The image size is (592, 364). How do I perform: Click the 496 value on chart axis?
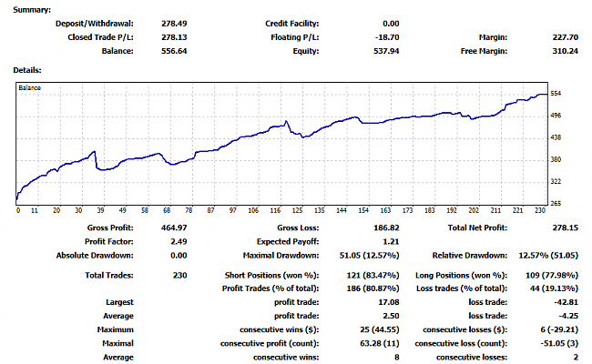pos(556,116)
